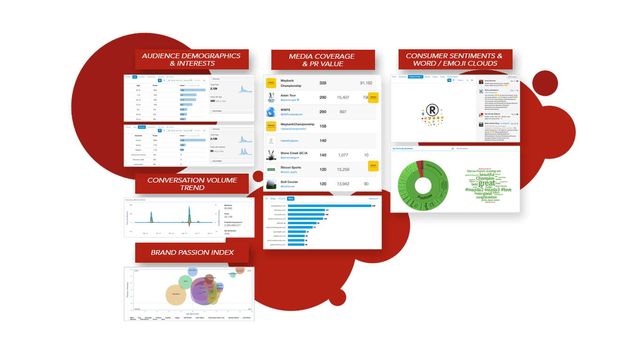The image size is (644, 343).
Task: Click the Stone Creek GC IA avatar
Action: coord(271,155)
